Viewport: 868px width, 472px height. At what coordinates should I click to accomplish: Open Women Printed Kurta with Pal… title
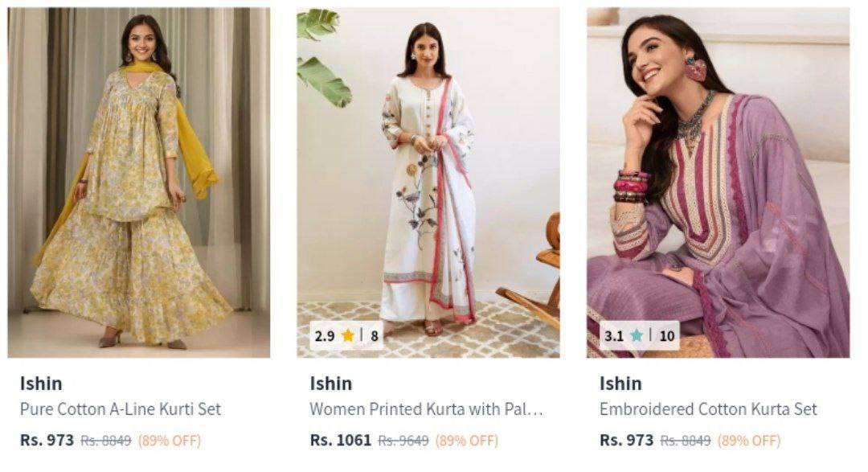coord(426,409)
